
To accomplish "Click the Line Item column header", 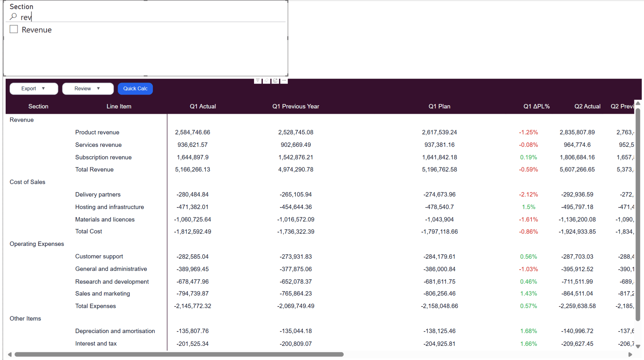I will [x=119, y=106].
